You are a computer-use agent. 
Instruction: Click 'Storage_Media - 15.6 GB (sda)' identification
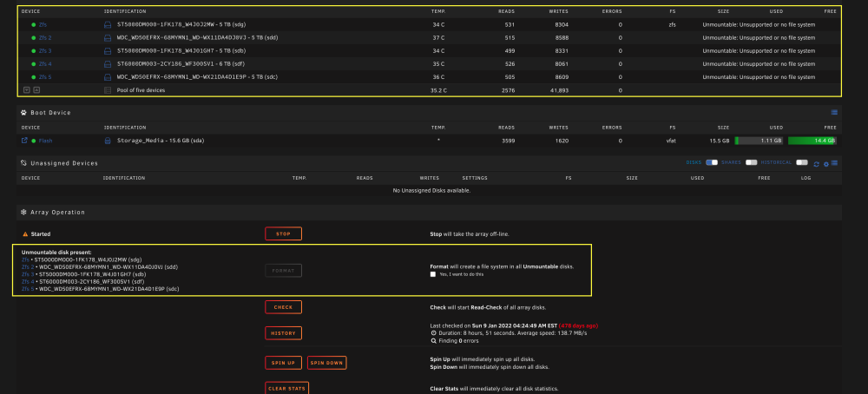click(161, 141)
